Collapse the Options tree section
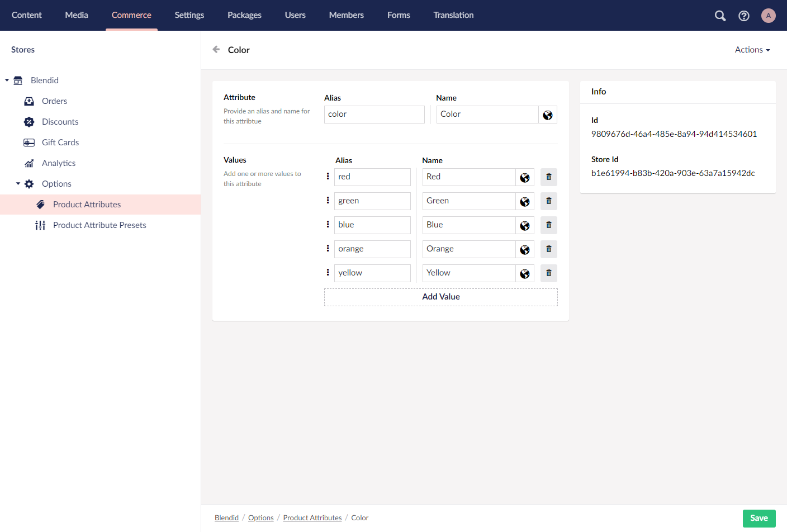 18,184
